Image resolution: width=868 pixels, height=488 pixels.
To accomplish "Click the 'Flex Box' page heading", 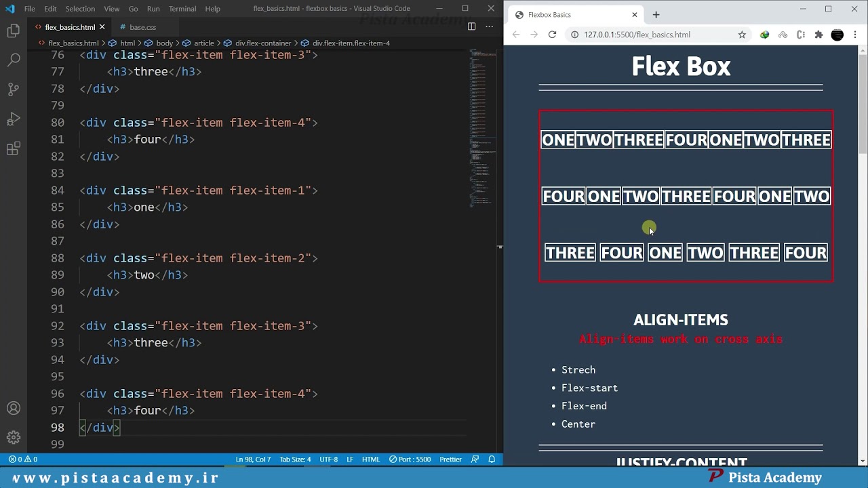I will point(681,66).
